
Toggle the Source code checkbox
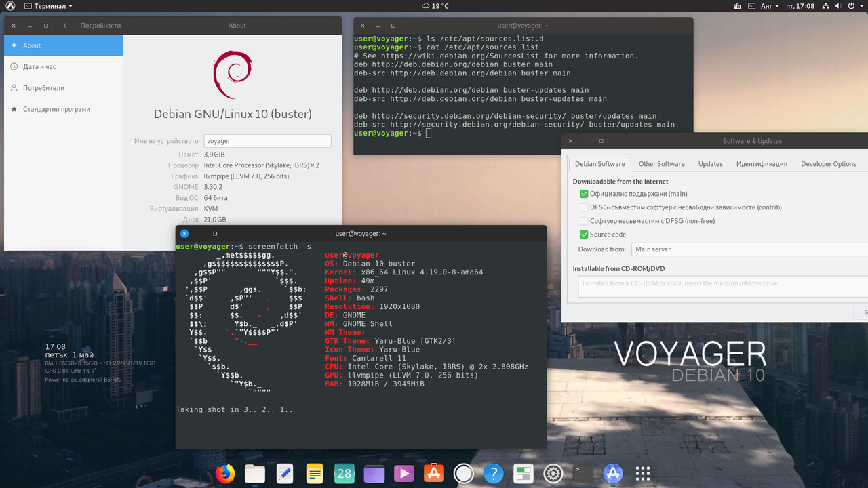584,235
